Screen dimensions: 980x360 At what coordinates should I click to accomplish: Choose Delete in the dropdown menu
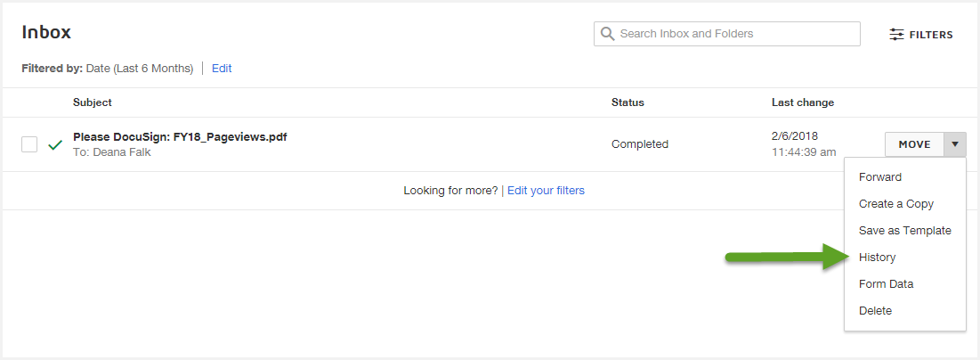tap(875, 311)
